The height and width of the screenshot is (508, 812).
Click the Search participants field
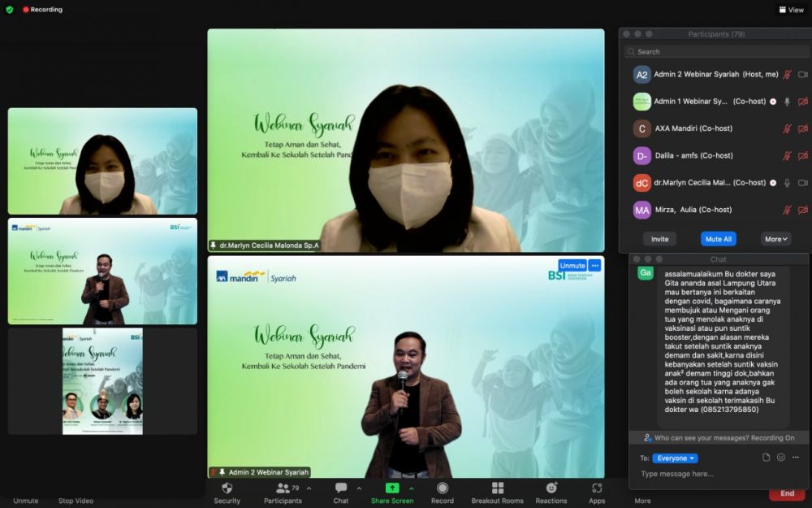point(715,51)
